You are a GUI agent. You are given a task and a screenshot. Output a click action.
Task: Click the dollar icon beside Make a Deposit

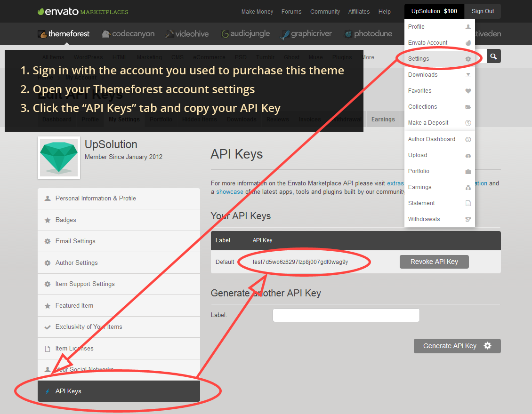468,123
